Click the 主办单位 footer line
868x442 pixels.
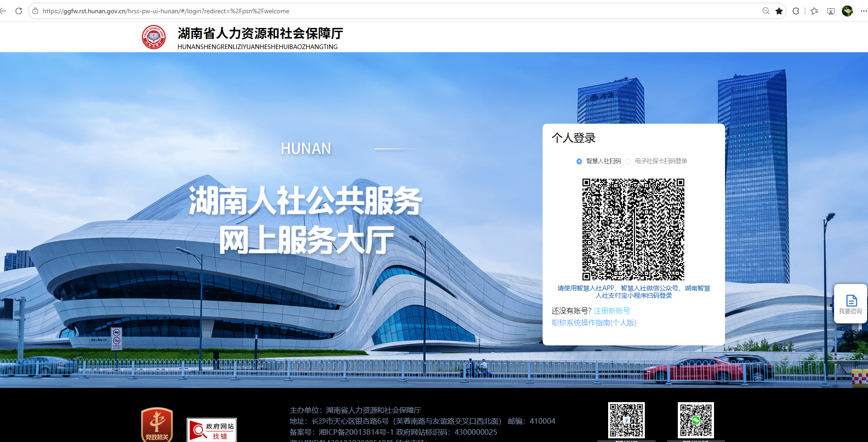(x=355, y=410)
